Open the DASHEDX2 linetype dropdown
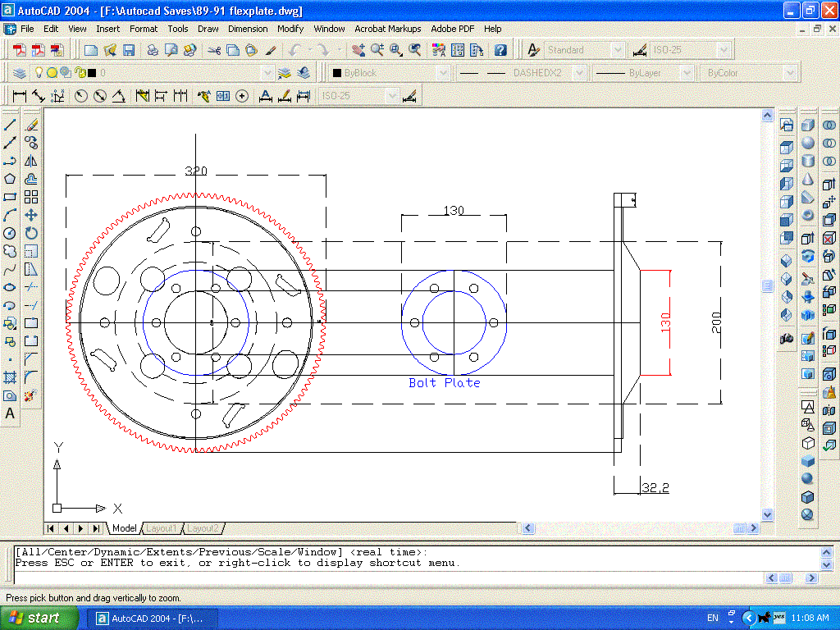840x630 pixels. 578,73
